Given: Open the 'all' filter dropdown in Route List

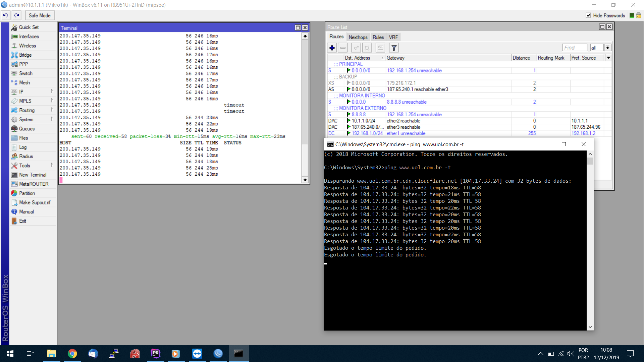Looking at the screenshot, I should (607, 48).
